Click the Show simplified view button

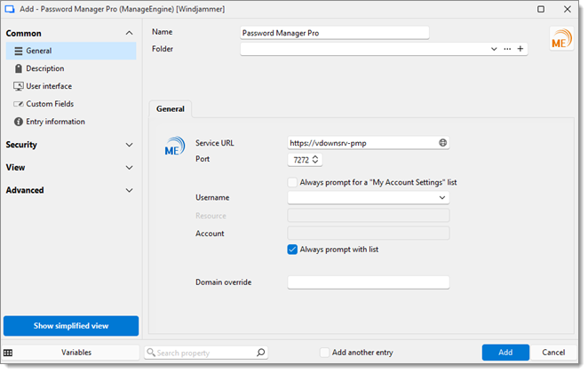point(71,326)
